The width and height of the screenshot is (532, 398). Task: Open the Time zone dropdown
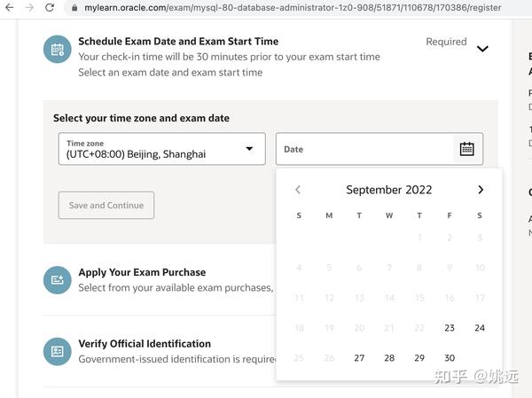tap(162, 149)
